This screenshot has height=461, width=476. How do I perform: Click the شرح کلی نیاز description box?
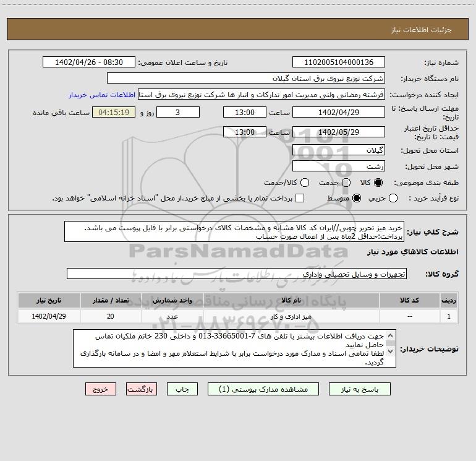(x=234, y=232)
